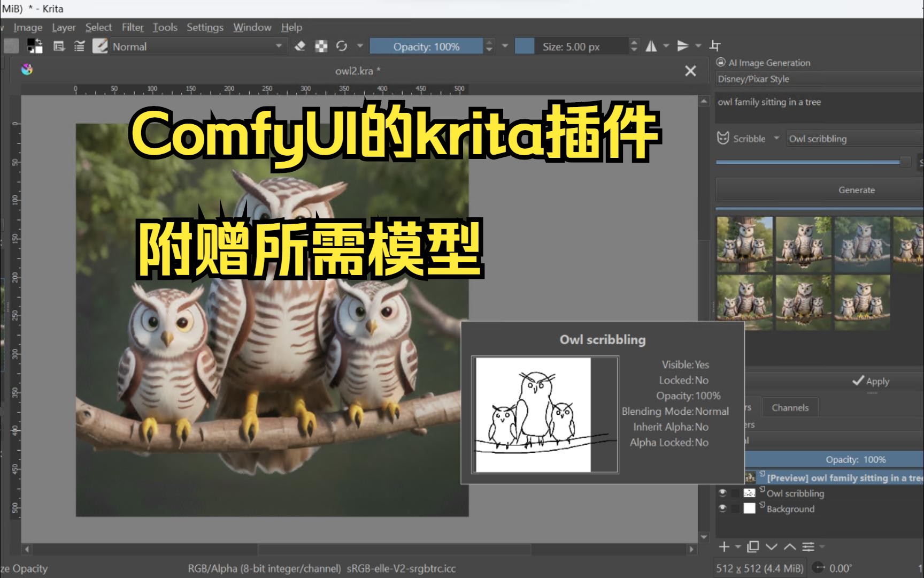Viewport: 924px width, 578px height.
Task: Click the Scribble cat toggle icon
Action: [x=722, y=138]
